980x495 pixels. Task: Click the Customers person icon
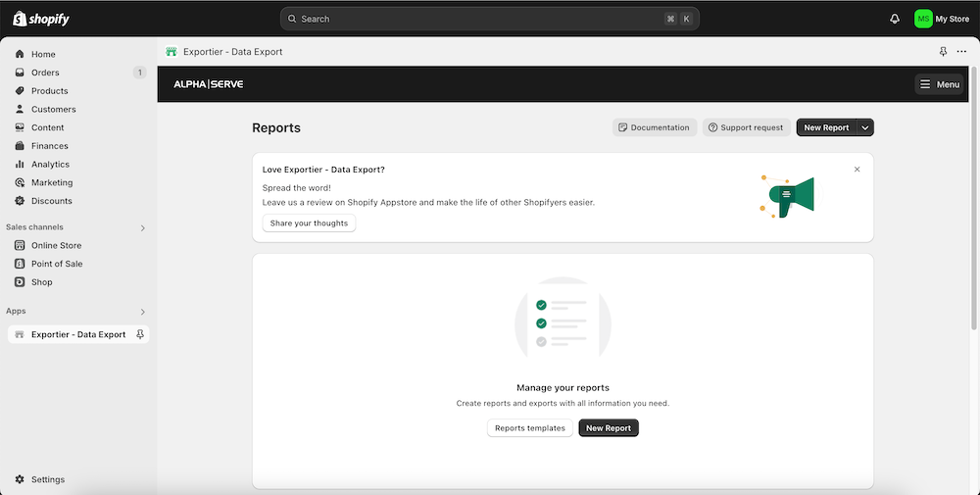20,109
